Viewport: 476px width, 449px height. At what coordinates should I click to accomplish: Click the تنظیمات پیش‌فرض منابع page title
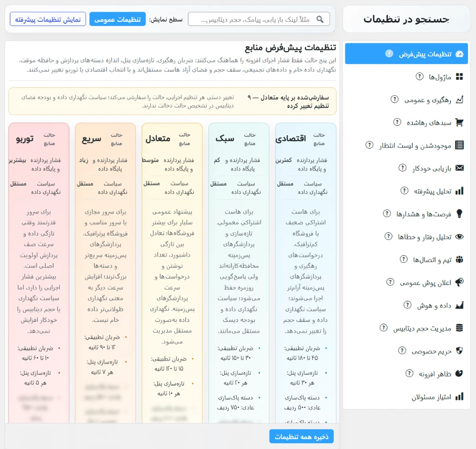pyautogui.click(x=290, y=48)
